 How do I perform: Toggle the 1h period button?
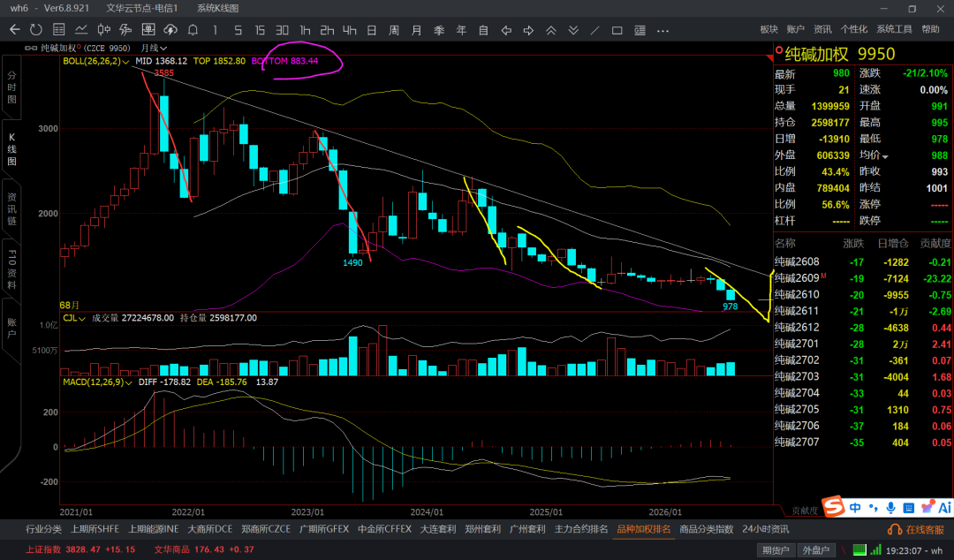tap(305, 30)
